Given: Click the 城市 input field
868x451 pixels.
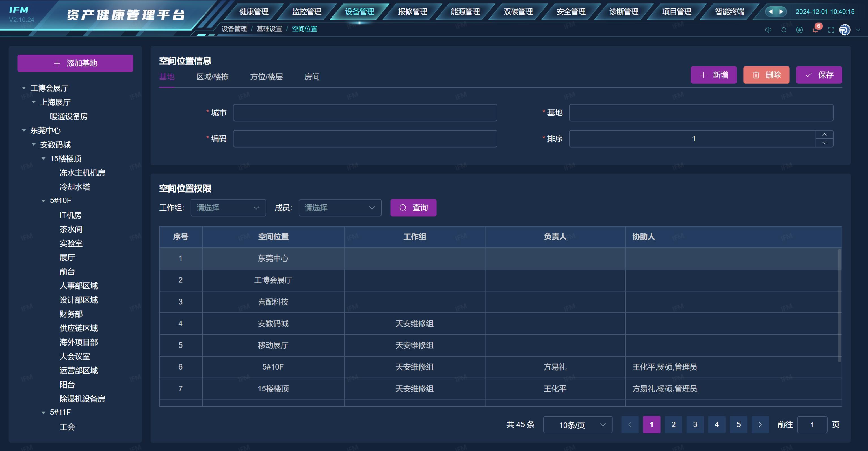Looking at the screenshot, I should click(x=365, y=113).
